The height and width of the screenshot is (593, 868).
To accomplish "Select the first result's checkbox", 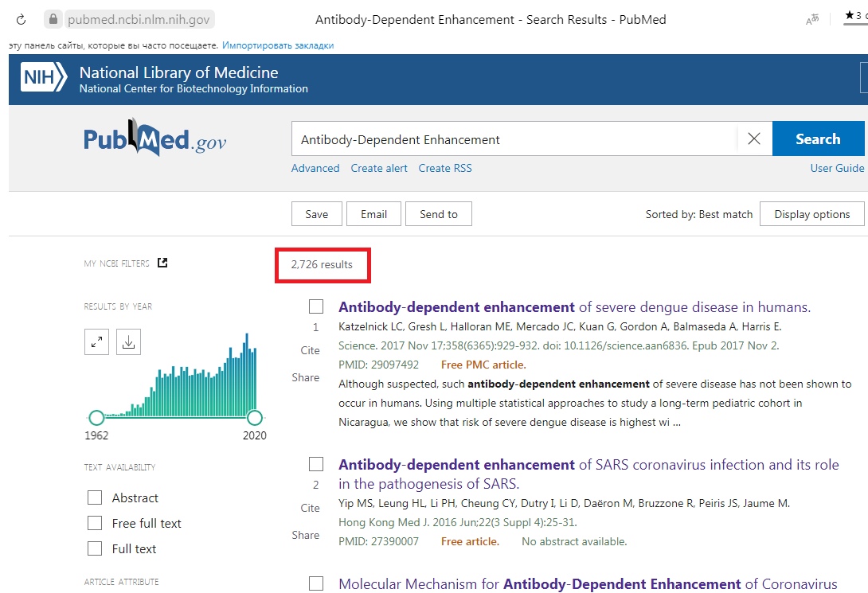I will click(x=316, y=307).
